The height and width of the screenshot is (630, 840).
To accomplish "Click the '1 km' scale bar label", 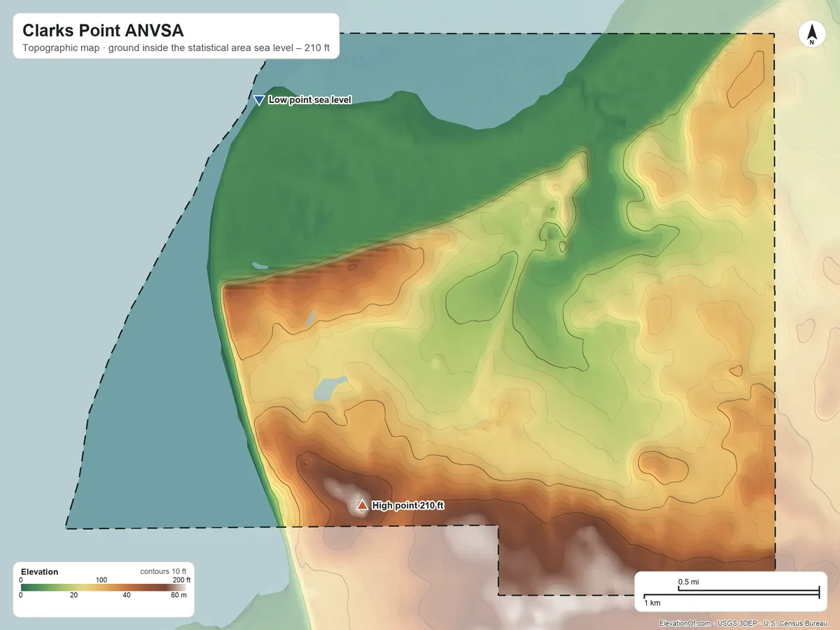I will (x=652, y=602).
